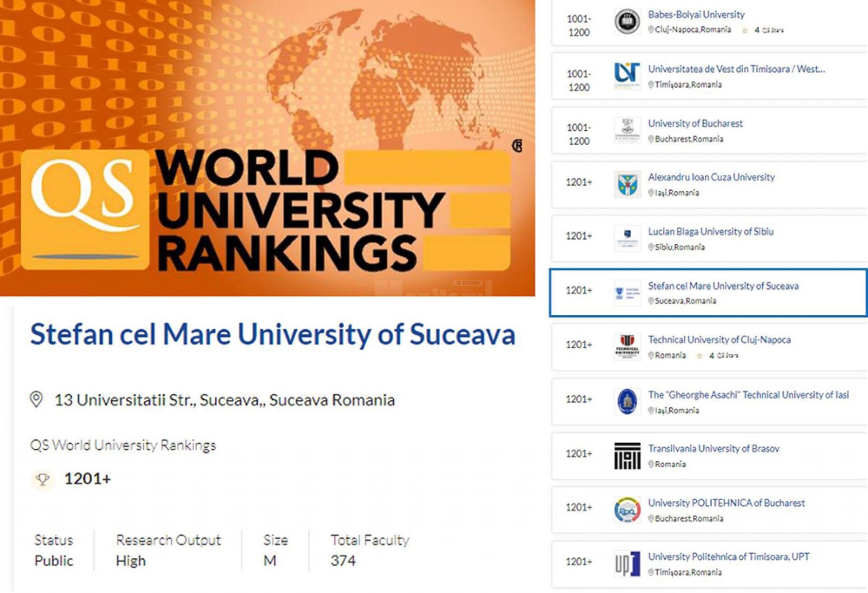Screen dimensions: 868x593
Task: Click the Babes-Bolyai University logo icon
Action: pyautogui.click(x=627, y=22)
